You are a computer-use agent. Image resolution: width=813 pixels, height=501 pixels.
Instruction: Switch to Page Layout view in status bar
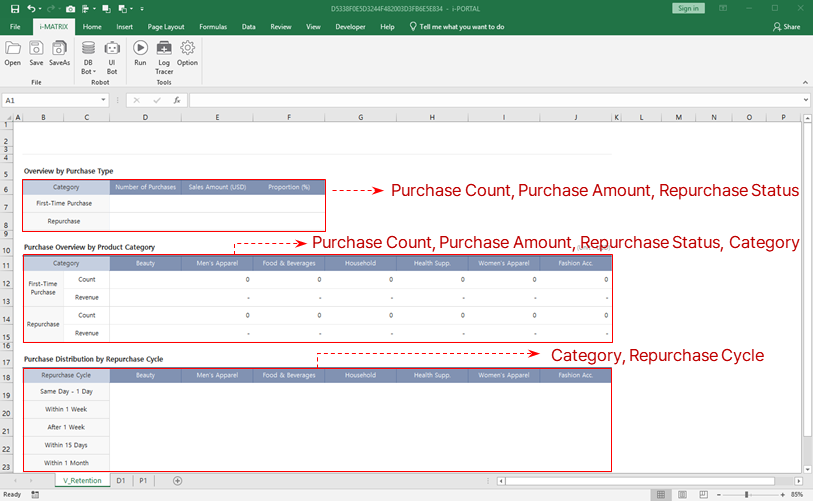[x=682, y=494]
